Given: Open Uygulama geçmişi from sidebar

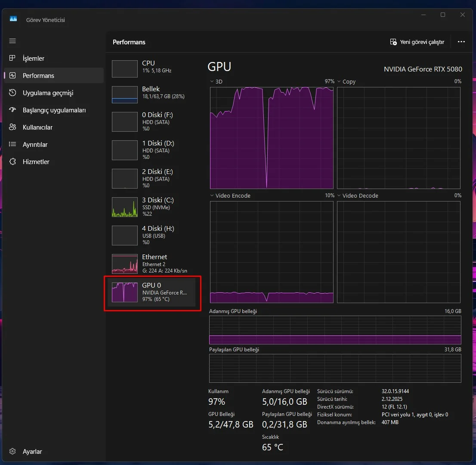Looking at the screenshot, I should point(48,93).
